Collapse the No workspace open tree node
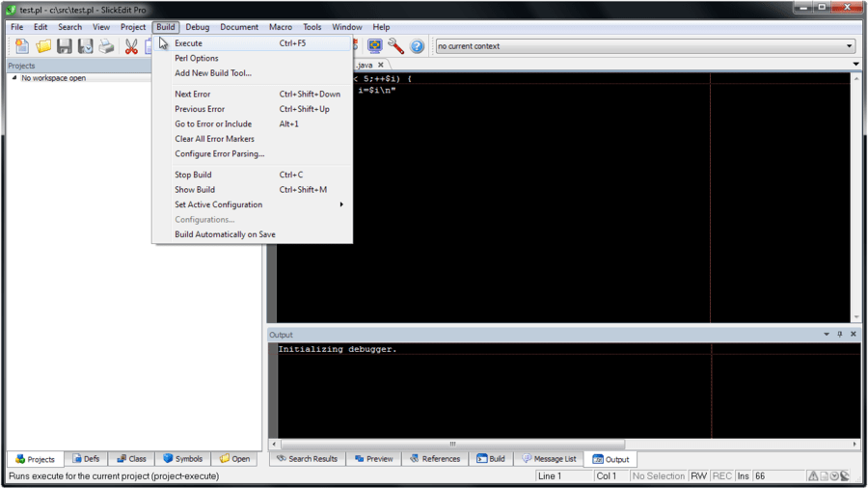 (14, 78)
